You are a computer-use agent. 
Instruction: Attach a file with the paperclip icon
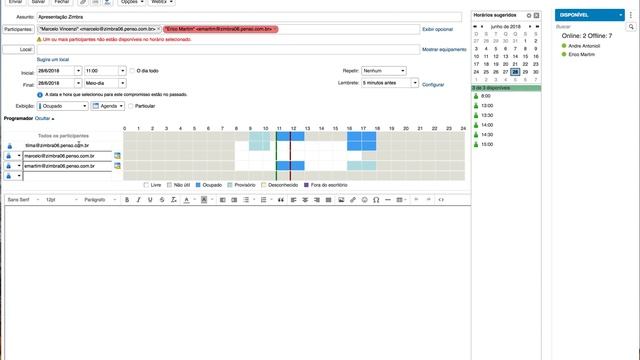[x=83, y=2]
